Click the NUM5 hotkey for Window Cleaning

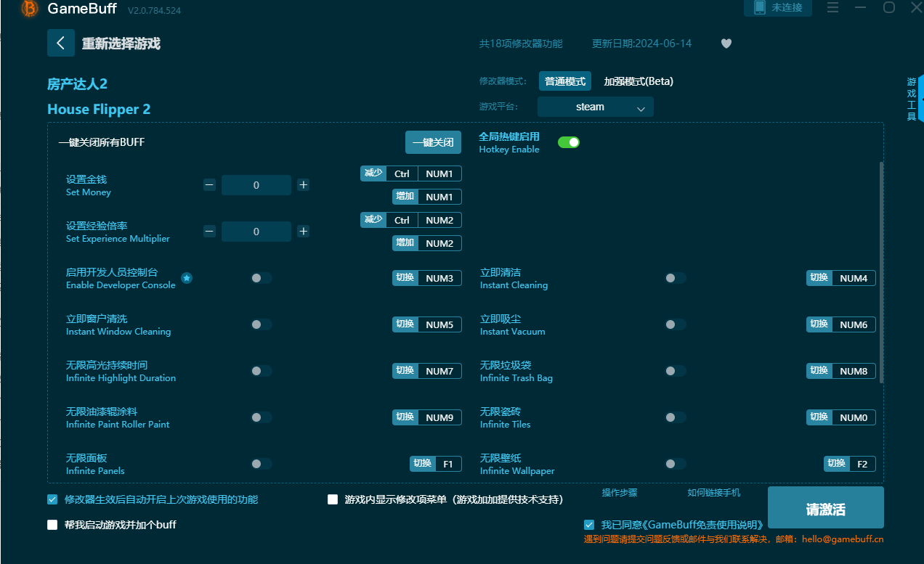(x=427, y=324)
